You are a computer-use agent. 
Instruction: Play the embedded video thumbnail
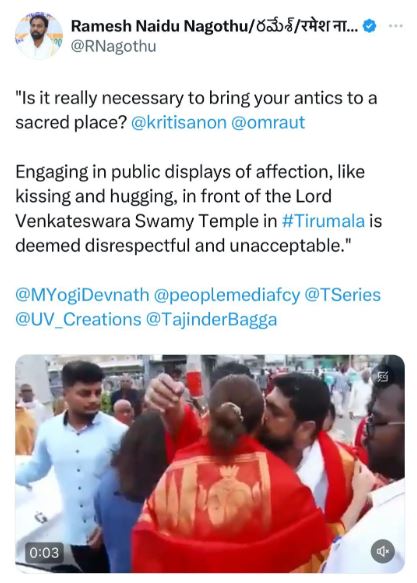(x=210, y=464)
